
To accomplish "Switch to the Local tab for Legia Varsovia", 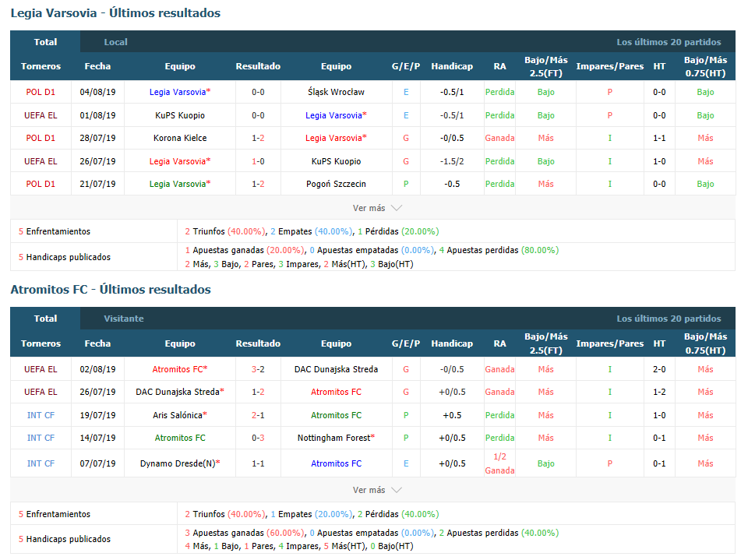I will point(115,42).
